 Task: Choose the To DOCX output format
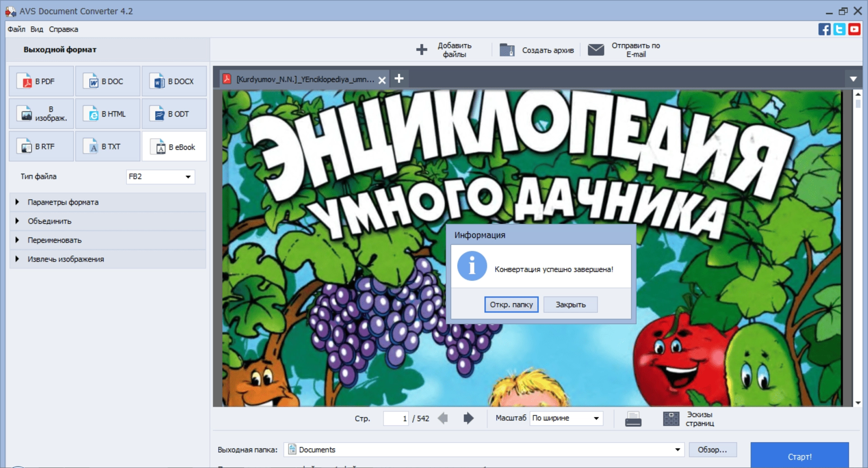coord(174,81)
